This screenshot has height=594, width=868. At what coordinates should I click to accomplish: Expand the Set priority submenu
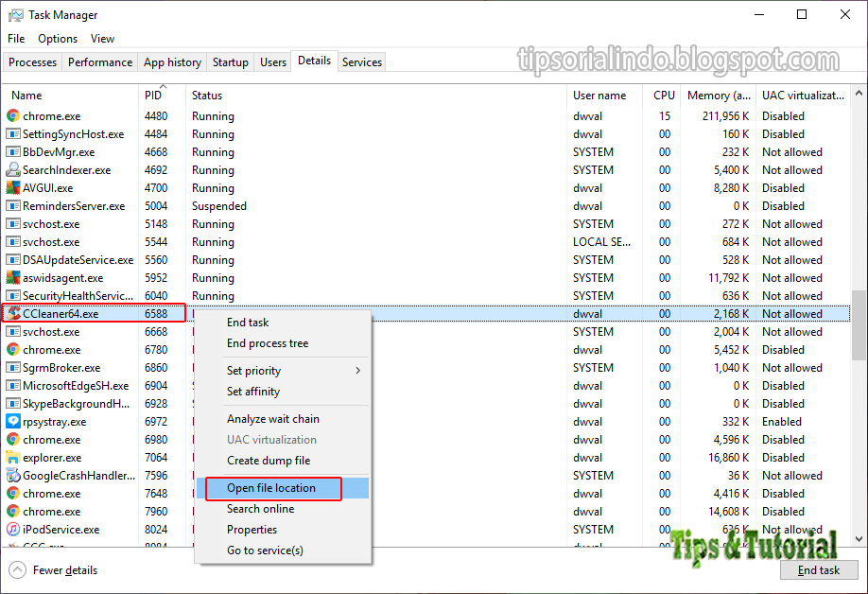255,370
